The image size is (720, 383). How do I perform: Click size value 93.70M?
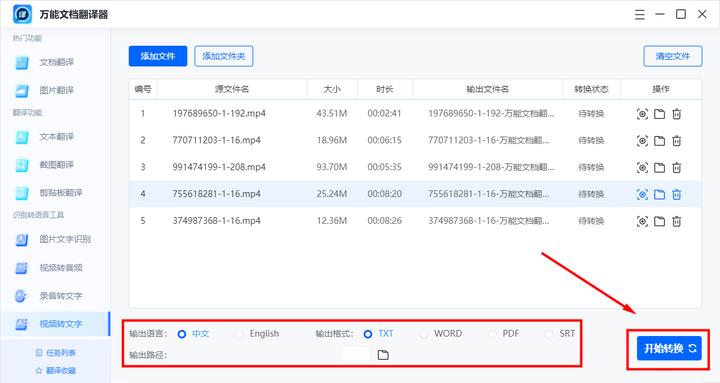point(332,167)
